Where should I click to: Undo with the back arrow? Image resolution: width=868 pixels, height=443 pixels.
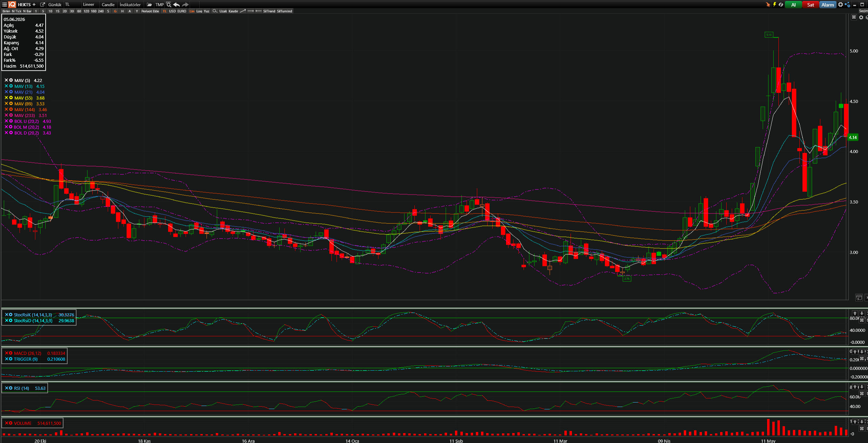point(176,4)
